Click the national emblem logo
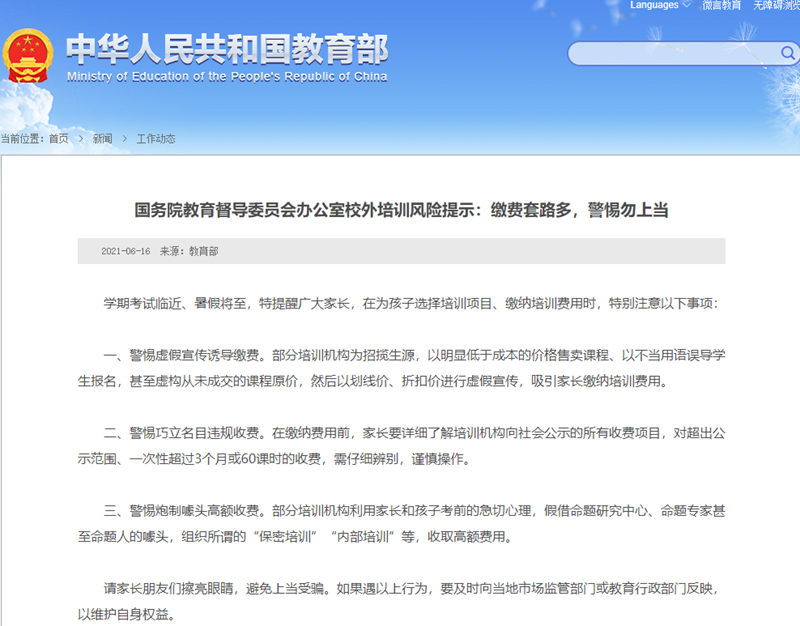Image resolution: width=800 pixels, height=626 pixels. (x=28, y=57)
